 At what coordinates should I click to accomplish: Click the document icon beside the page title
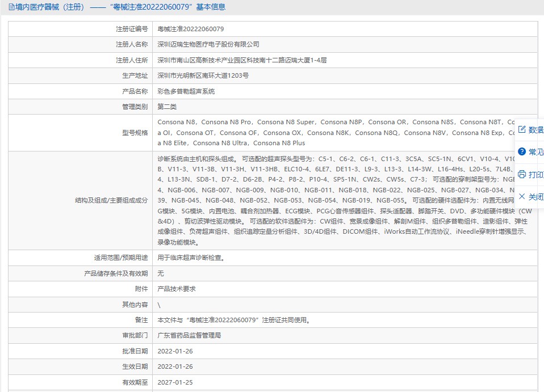pos(11,7)
